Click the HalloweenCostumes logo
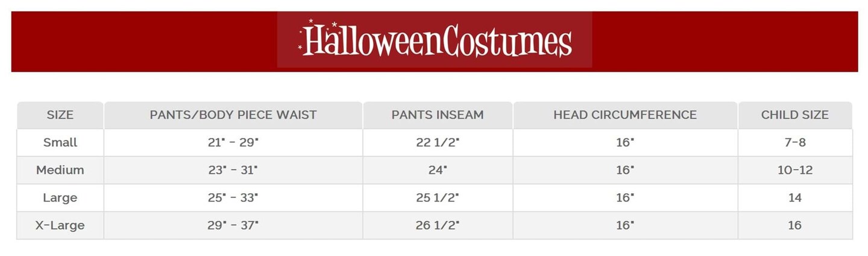868x256 pixels. [x=435, y=40]
